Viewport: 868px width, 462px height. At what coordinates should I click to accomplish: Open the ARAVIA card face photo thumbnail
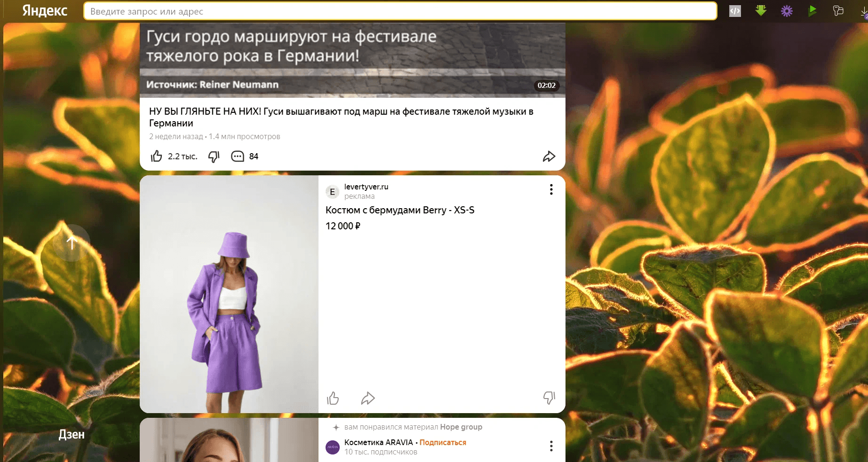coord(229,440)
